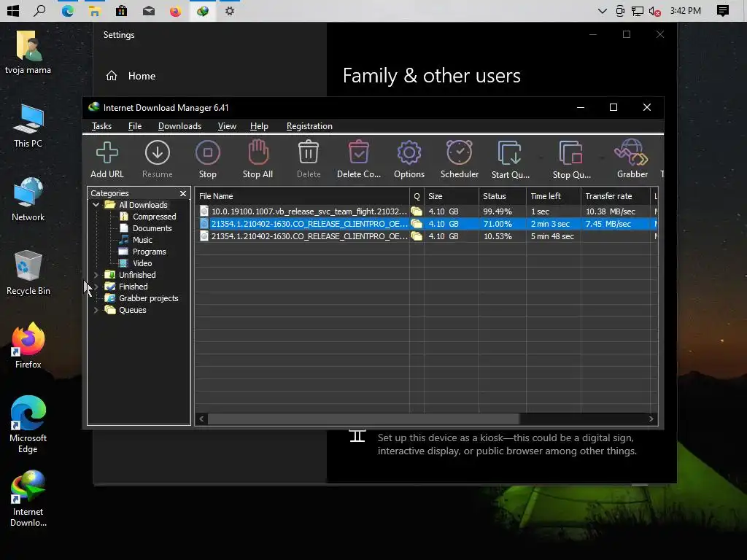Open the File menu
Viewport: 747px width, 560px height.
click(135, 126)
